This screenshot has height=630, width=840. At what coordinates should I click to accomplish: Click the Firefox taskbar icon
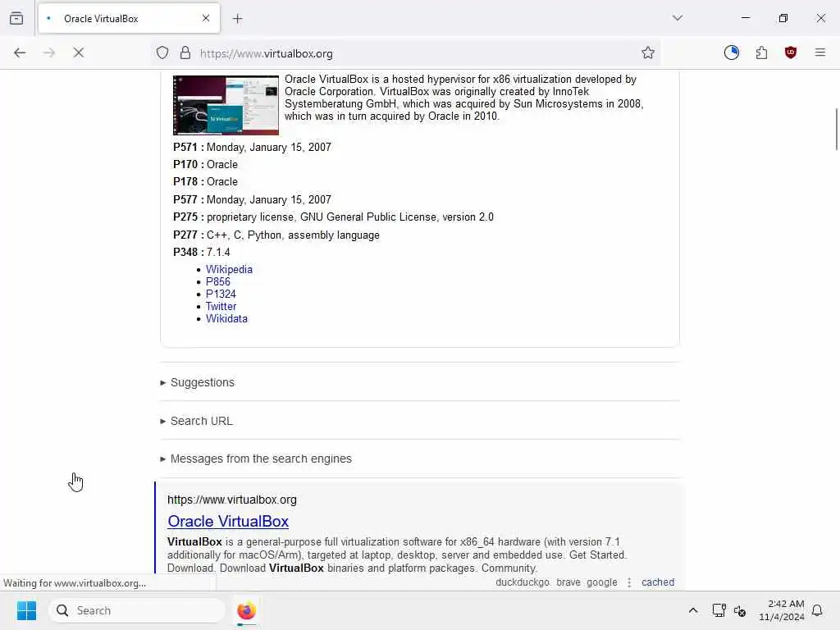coord(246,610)
